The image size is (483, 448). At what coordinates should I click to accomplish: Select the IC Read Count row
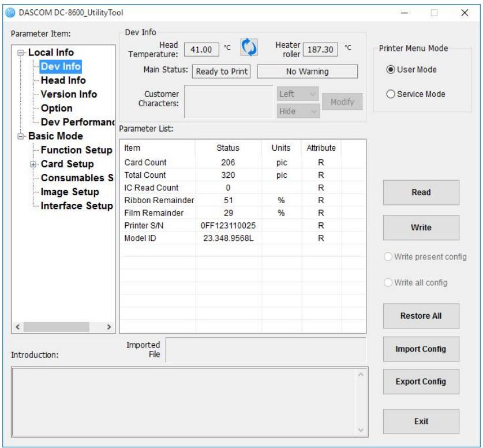point(243,188)
